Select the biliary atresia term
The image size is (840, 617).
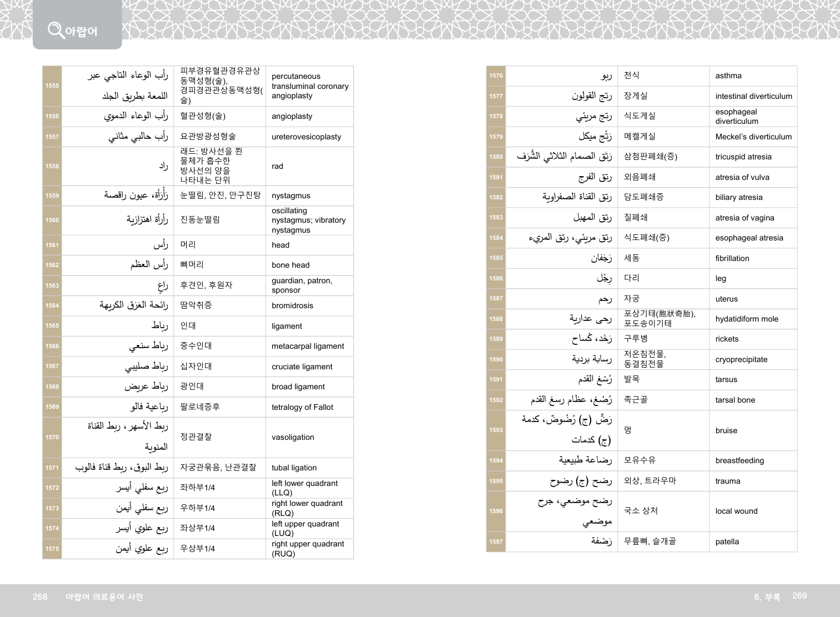[x=739, y=197]
